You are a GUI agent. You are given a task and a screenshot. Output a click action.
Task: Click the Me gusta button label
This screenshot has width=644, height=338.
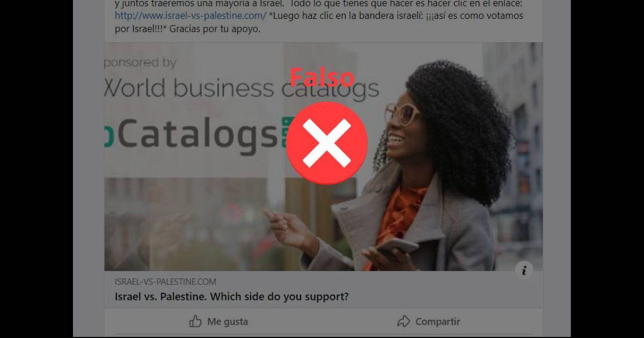(x=228, y=322)
